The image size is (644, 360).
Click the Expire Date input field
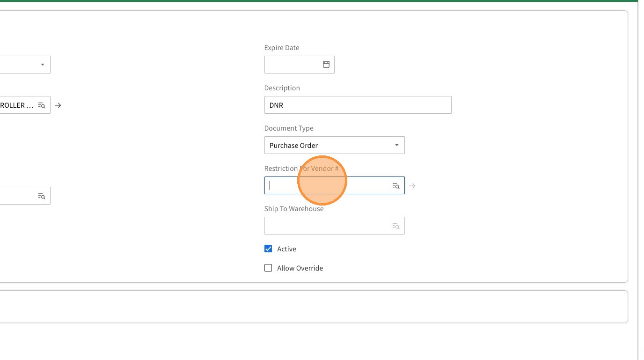[x=300, y=65]
